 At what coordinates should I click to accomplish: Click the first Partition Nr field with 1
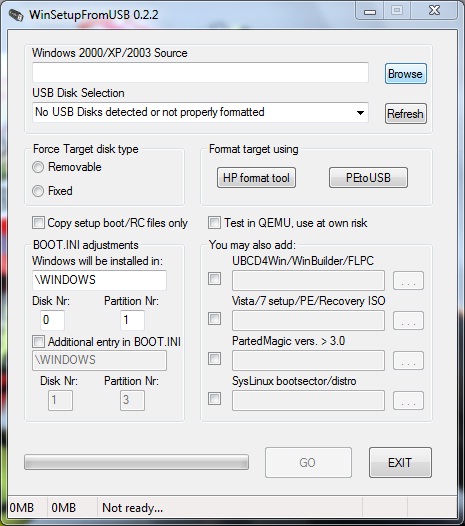(x=132, y=320)
